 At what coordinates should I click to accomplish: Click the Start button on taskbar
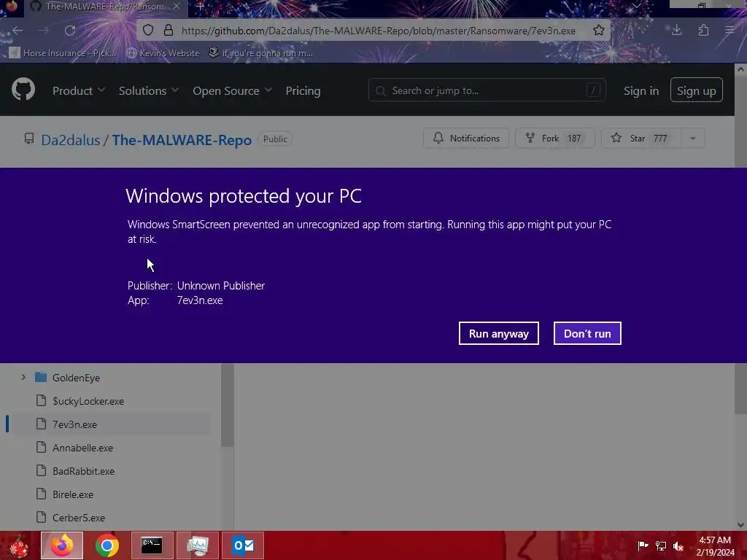[19, 545]
